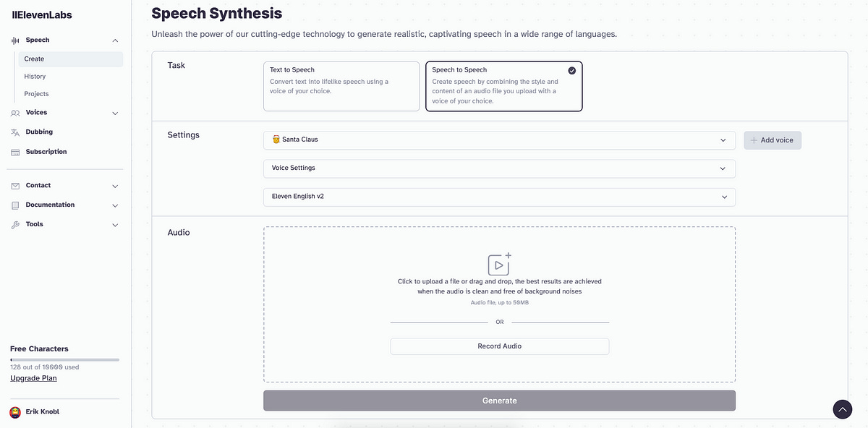Click the audio file upload drop zone text
868x428 pixels.
499,286
